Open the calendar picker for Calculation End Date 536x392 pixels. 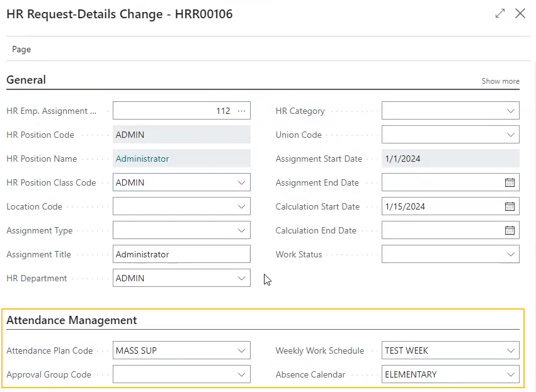(x=510, y=230)
